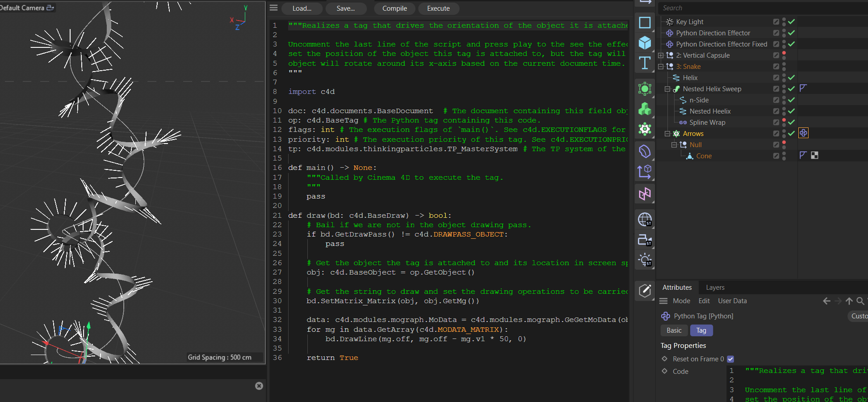Click the Load... button
This screenshot has width=868, height=402.
click(302, 8)
